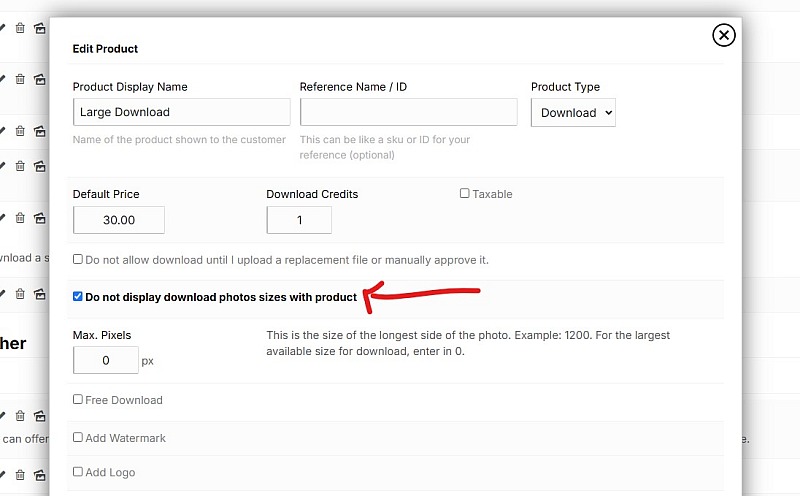
Task: Enable the Taxable checkbox
Action: point(464,193)
